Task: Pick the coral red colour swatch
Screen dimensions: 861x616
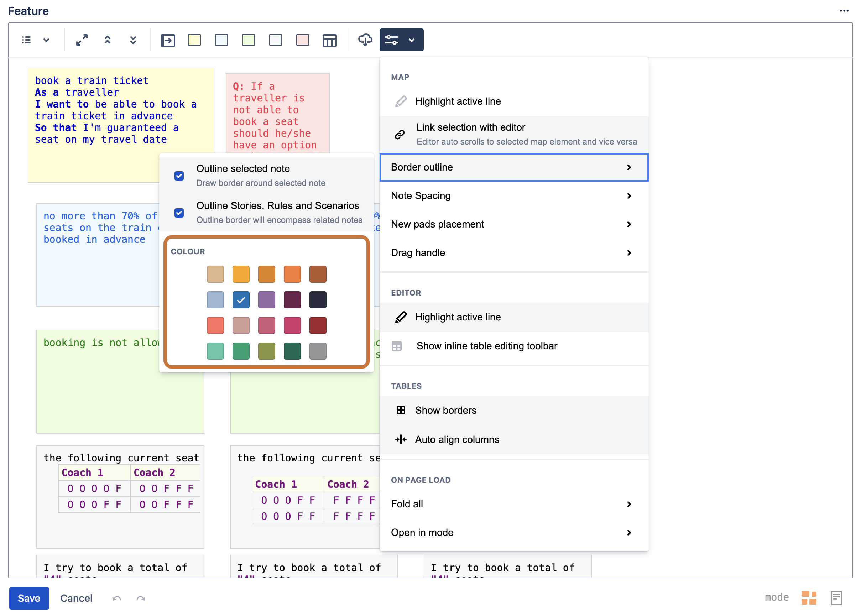Action: coord(215,325)
